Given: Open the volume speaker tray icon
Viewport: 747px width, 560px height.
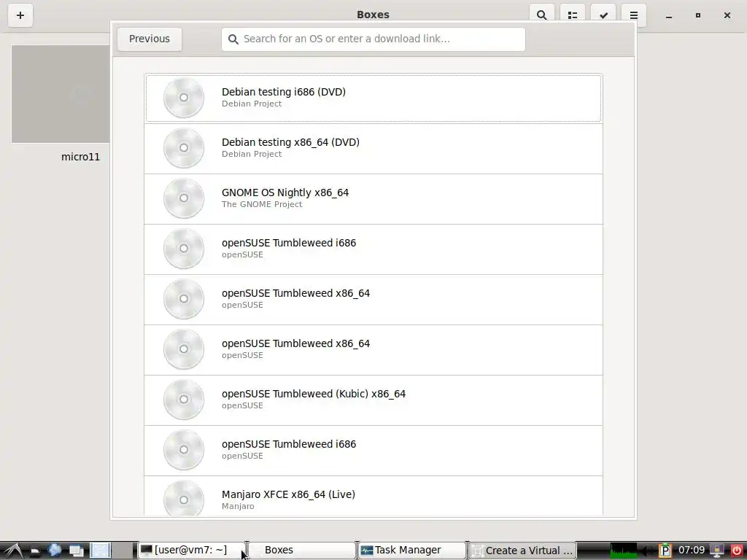Looking at the screenshot, I should [x=648, y=551].
